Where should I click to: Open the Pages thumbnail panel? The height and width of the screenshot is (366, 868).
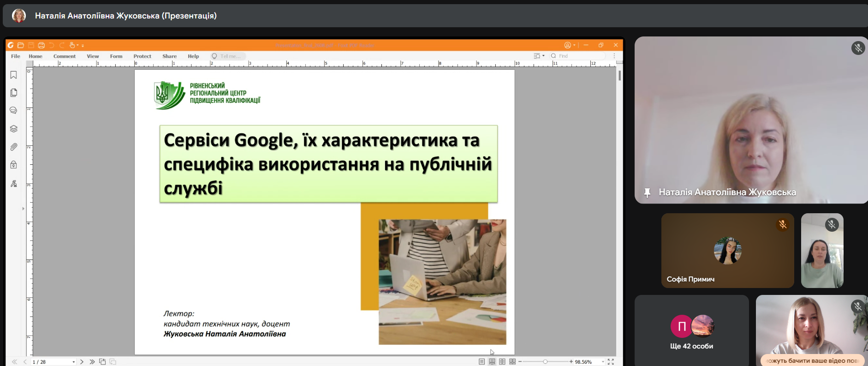13,93
